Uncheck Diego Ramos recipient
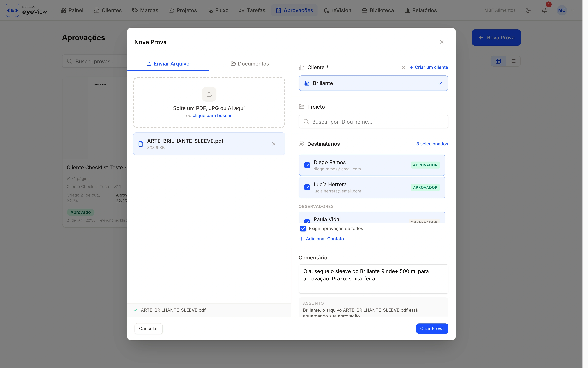The width and height of the screenshot is (588, 368). click(x=307, y=165)
